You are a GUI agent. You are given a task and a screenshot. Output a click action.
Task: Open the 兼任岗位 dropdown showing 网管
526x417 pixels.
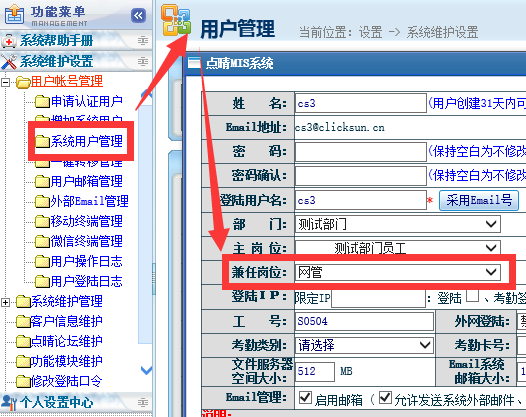tap(398, 272)
